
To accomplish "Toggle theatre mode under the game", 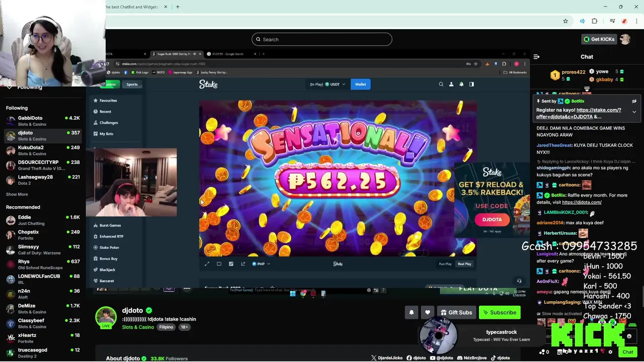I will (219, 264).
